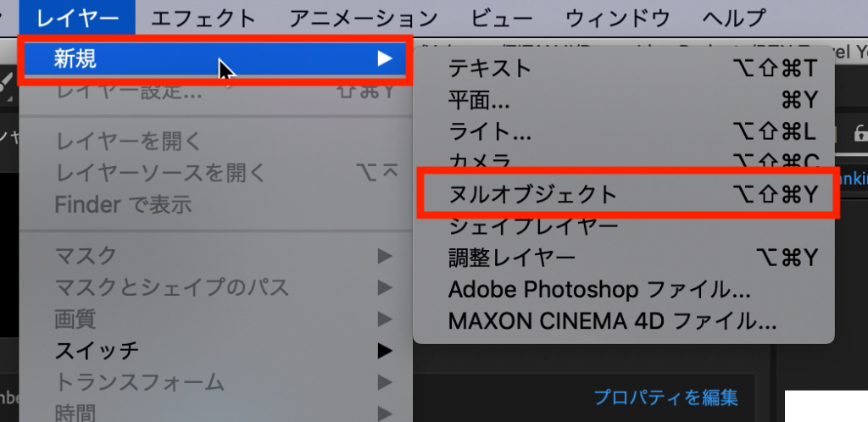This screenshot has height=422, width=868.
Task: Open the ウィンドウ menu
Action: click(x=617, y=18)
